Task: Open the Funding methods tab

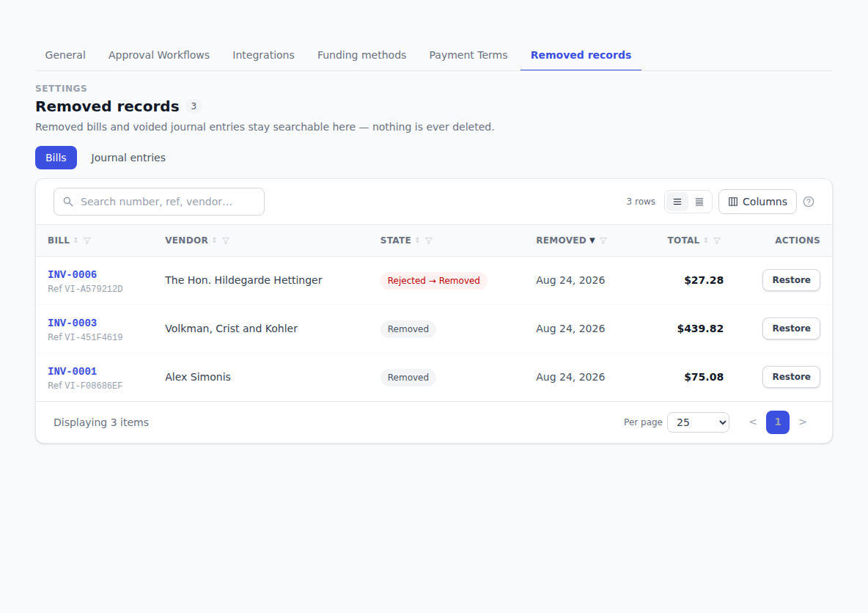Action: [361, 55]
